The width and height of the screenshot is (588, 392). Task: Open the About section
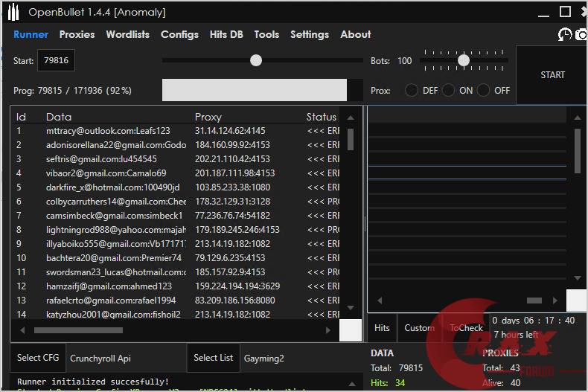point(356,34)
